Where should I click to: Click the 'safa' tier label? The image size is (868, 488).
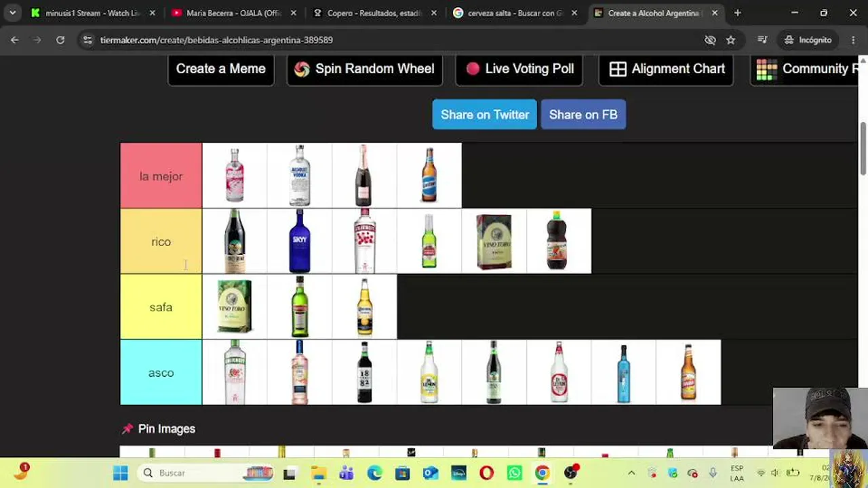point(161,307)
